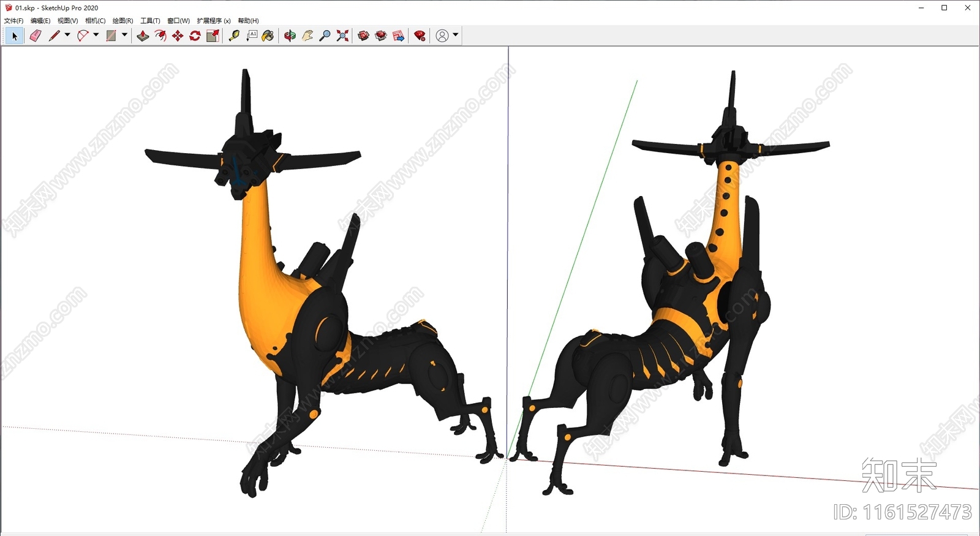The width and height of the screenshot is (980, 536).
Task: Pick the Eraser tool
Action: tap(36, 36)
